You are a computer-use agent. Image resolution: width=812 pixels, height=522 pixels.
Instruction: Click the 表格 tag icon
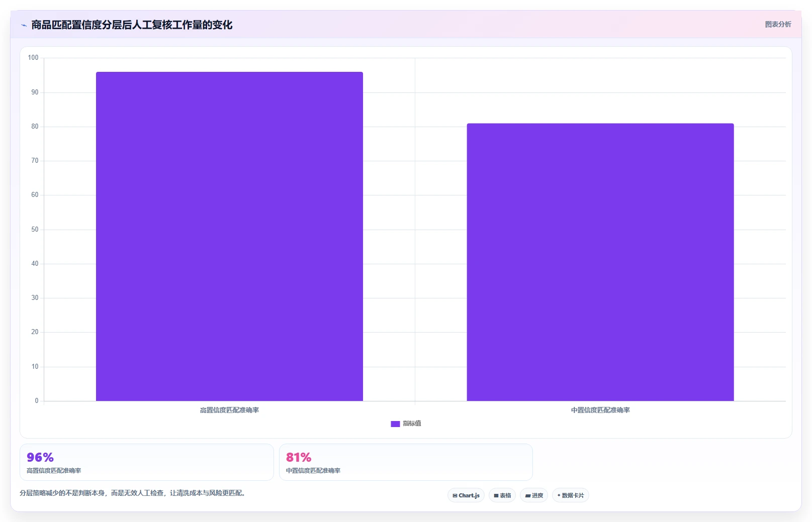496,495
